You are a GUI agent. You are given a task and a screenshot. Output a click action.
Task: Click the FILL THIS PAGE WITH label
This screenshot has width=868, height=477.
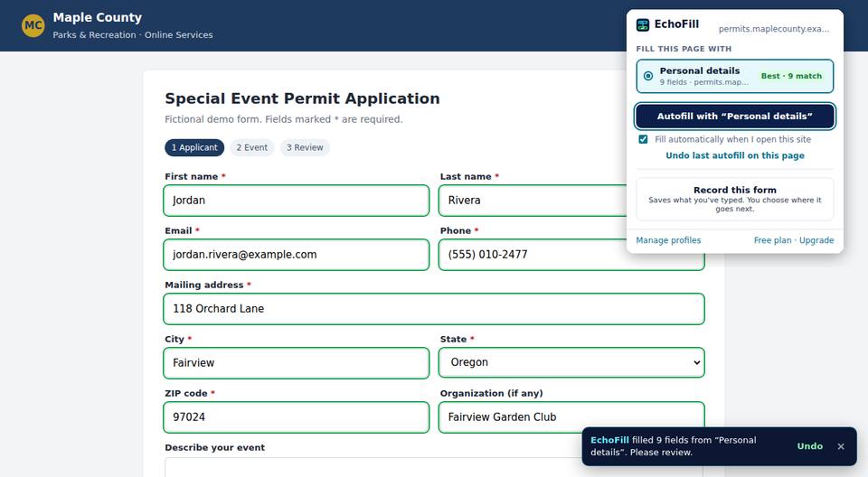[684, 49]
